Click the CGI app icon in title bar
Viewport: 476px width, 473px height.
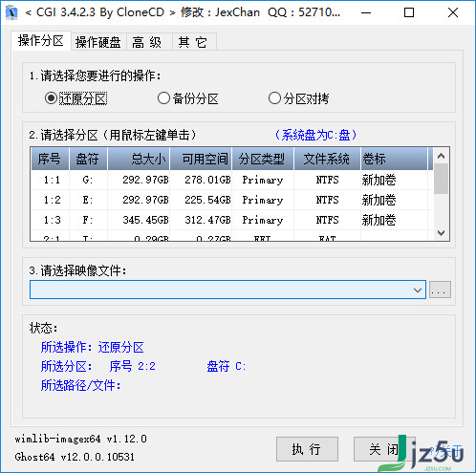point(11,12)
